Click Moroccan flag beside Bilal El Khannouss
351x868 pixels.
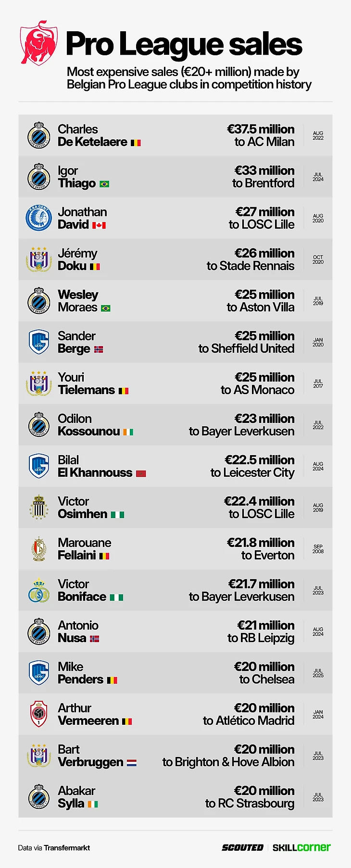pyautogui.click(x=141, y=473)
